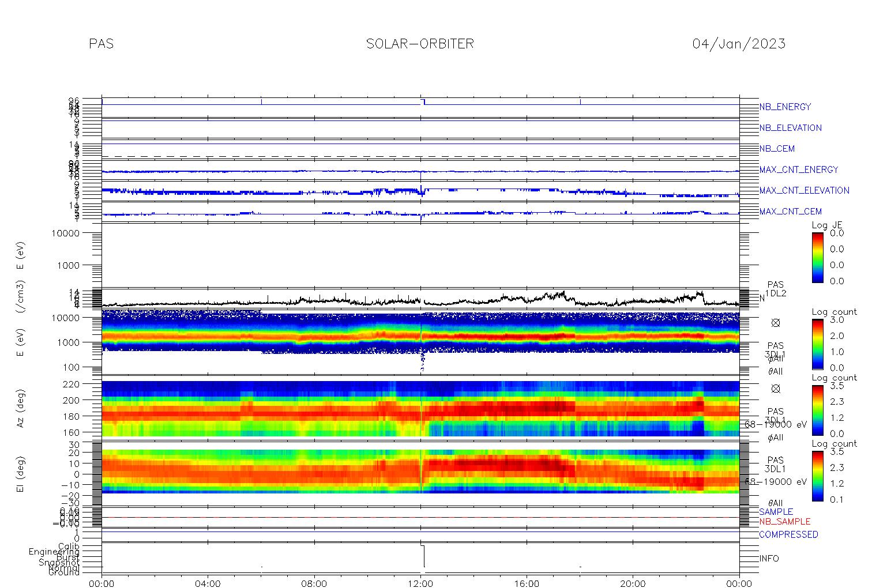This screenshot has width=872, height=588.
Task: Click the 12:00 time tick label
Action: (420, 583)
